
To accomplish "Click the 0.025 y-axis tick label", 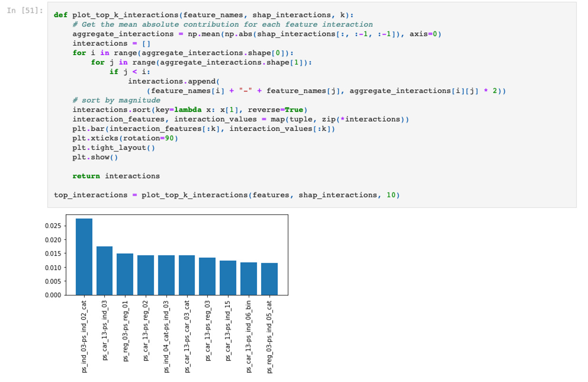I will coord(53,226).
